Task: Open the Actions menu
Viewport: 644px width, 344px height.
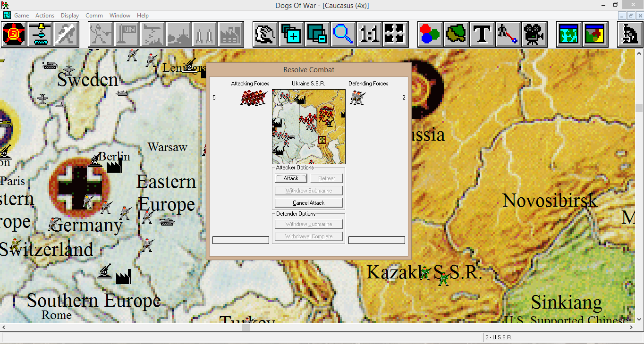Action: click(45, 16)
